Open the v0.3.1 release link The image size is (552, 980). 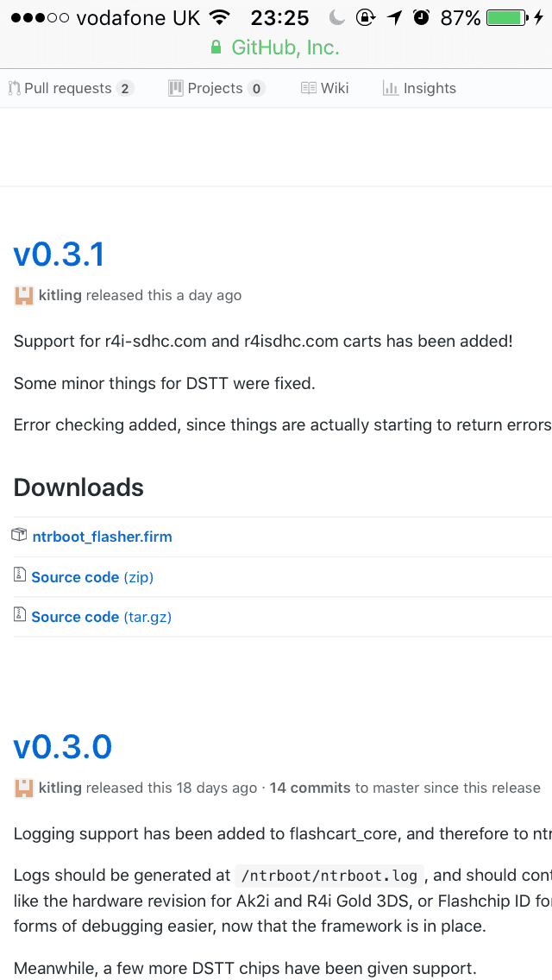point(59,254)
